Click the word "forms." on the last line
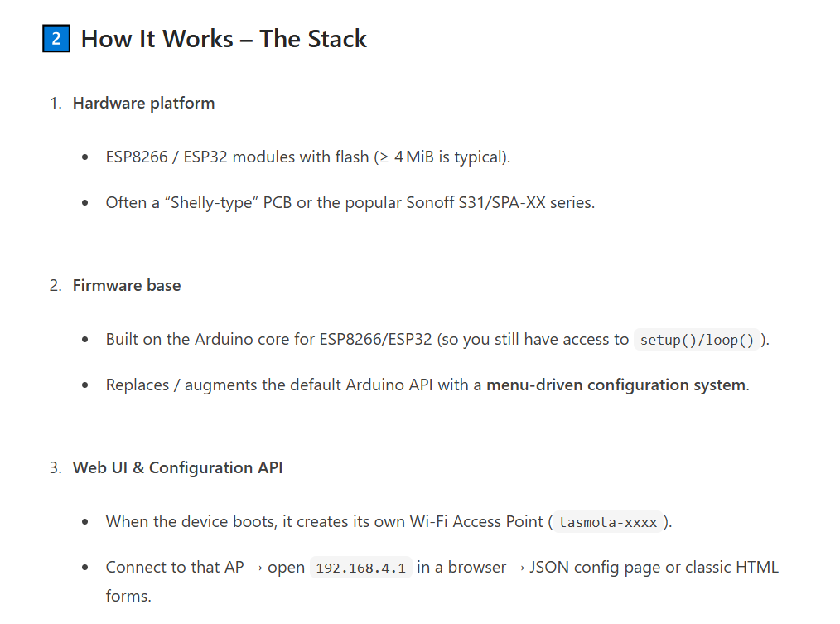Image resolution: width=840 pixels, height=624 pixels. pos(128,596)
